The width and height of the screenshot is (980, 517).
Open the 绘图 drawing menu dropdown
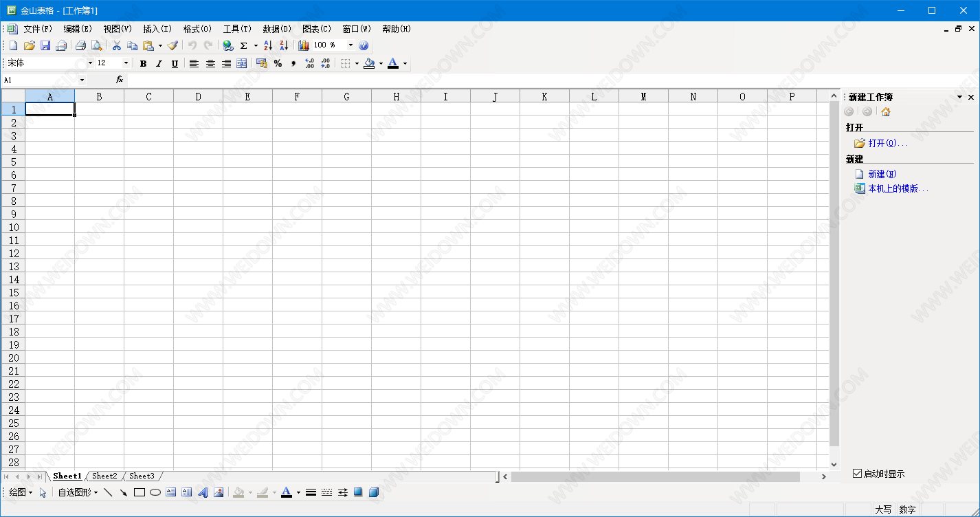[21, 492]
